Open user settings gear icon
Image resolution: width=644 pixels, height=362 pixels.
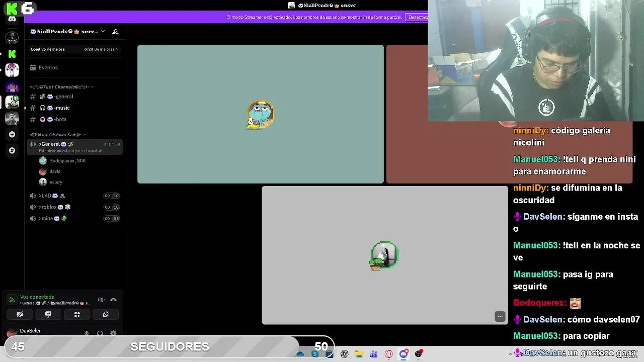pyautogui.click(x=113, y=333)
